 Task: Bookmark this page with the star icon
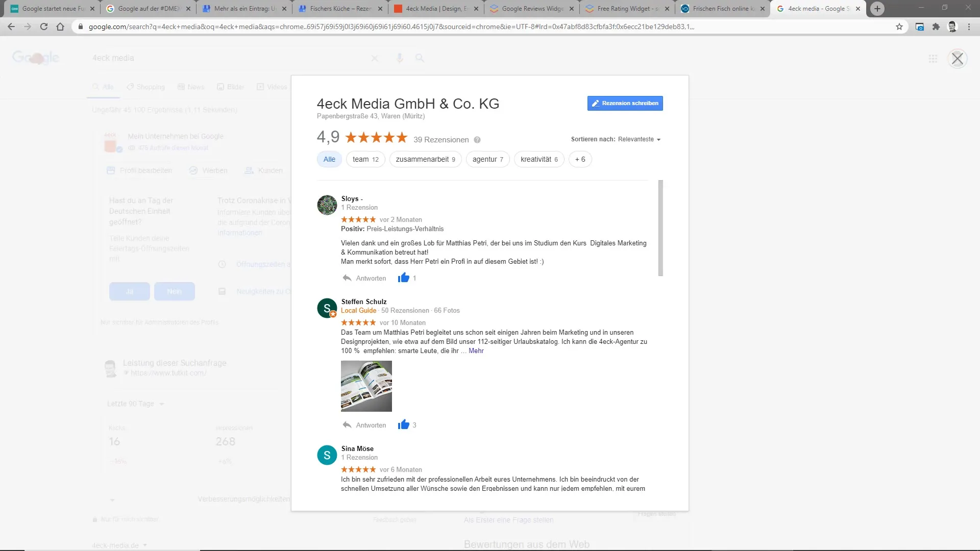tap(899, 27)
